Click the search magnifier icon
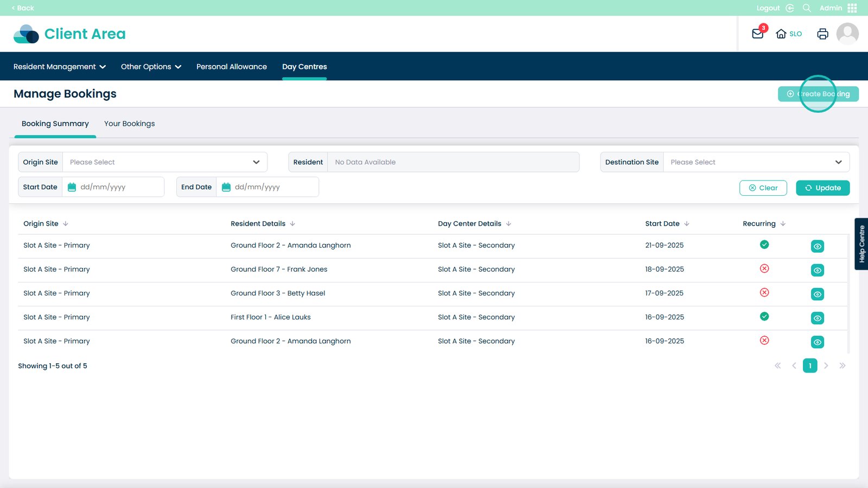Viewport: 868px width, 488px height. coord(807,8)
